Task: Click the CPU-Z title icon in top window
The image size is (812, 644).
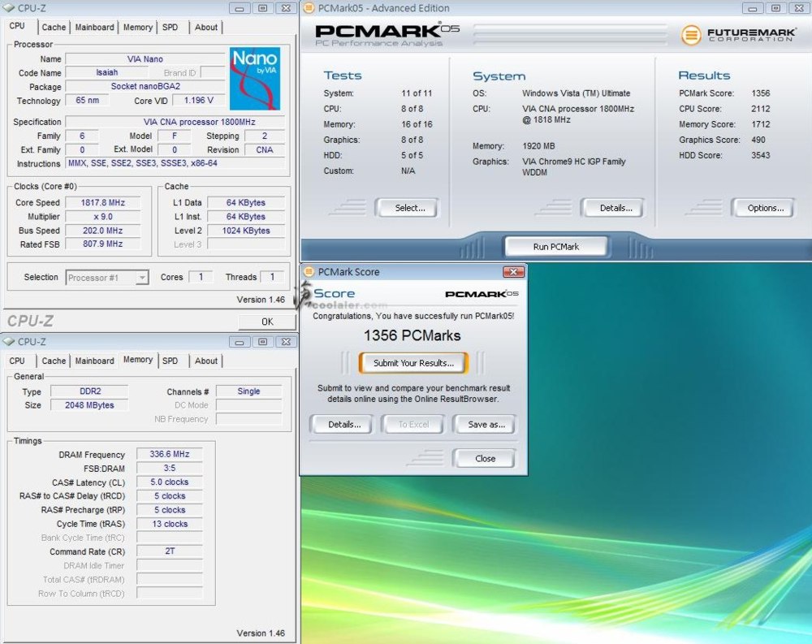Action: pyautogui.click(x=9, y=8)
